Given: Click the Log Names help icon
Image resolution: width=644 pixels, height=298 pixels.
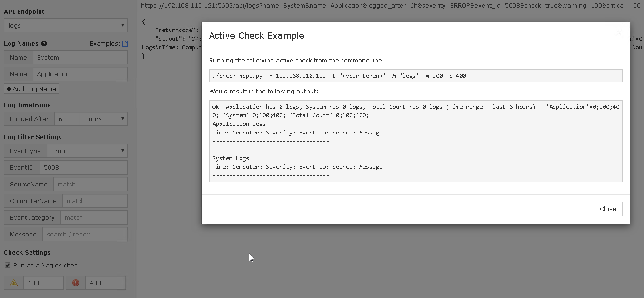Looking at the screenshot, I should pos(44,43).
